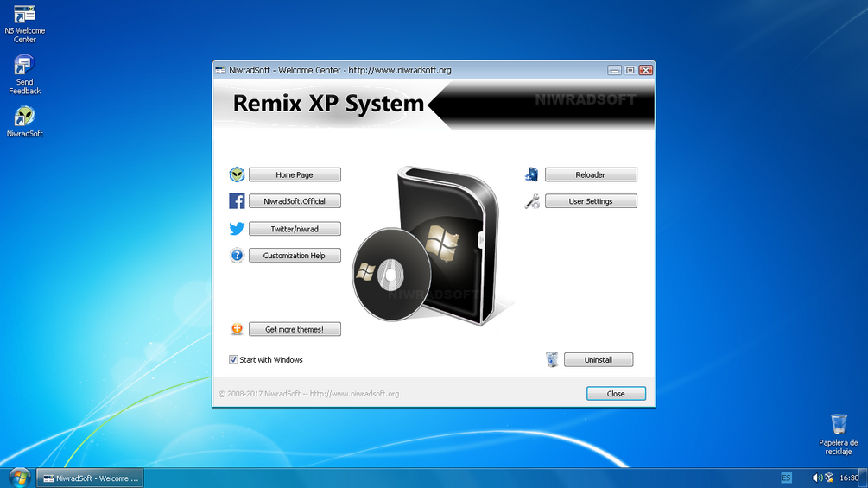Click the 16:30 taskbar clock

click(849, 478)
